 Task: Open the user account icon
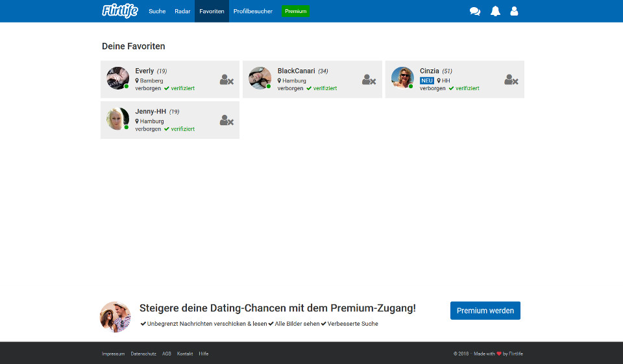[514, 11]
